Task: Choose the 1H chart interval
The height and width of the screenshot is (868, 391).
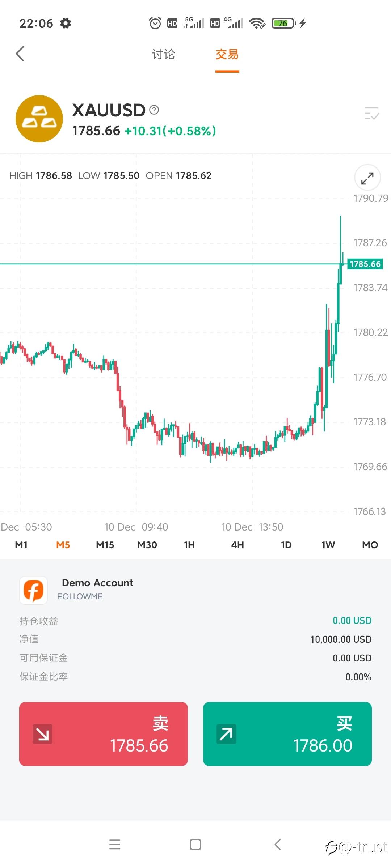Action: [x=189, y=545]
